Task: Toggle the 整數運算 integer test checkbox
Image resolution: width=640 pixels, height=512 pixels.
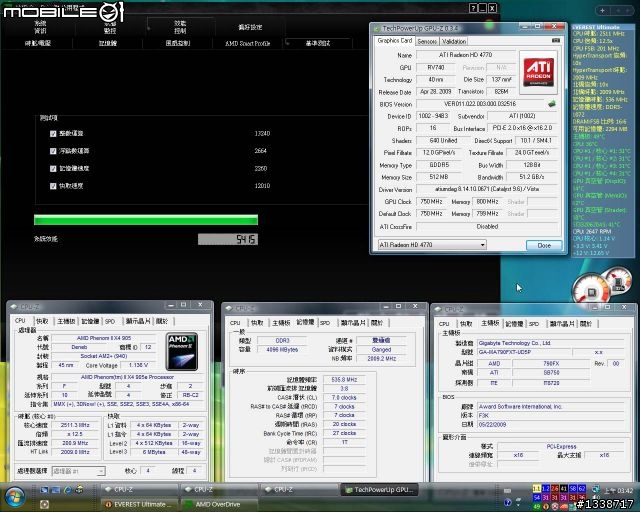Action: click(53, 134)
